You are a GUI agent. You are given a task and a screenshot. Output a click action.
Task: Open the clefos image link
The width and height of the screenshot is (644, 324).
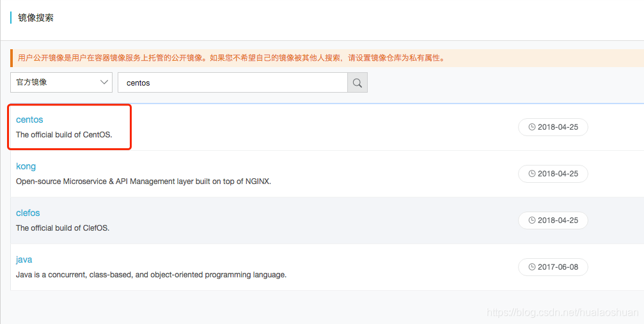[x=28, y=213]
